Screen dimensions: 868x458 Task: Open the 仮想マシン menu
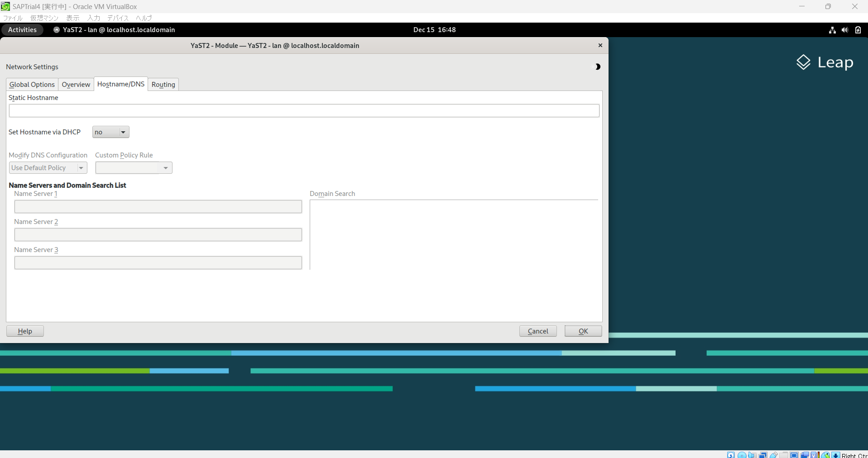44,18
